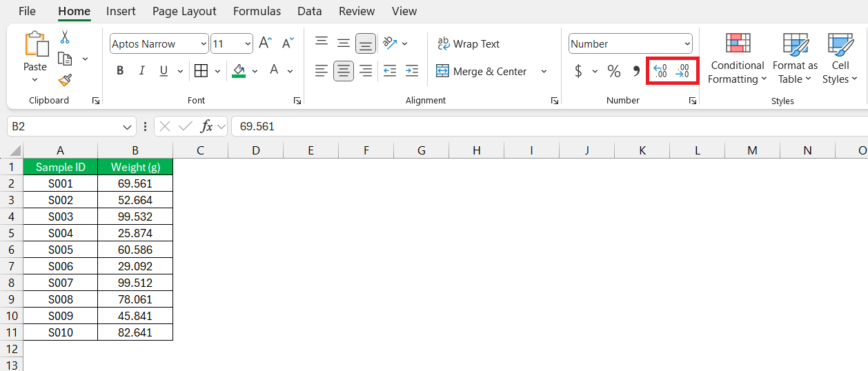Viewport: 868px width, 371px height.
Task: Select the cell containing 99.532
Action: coord(135,217)
